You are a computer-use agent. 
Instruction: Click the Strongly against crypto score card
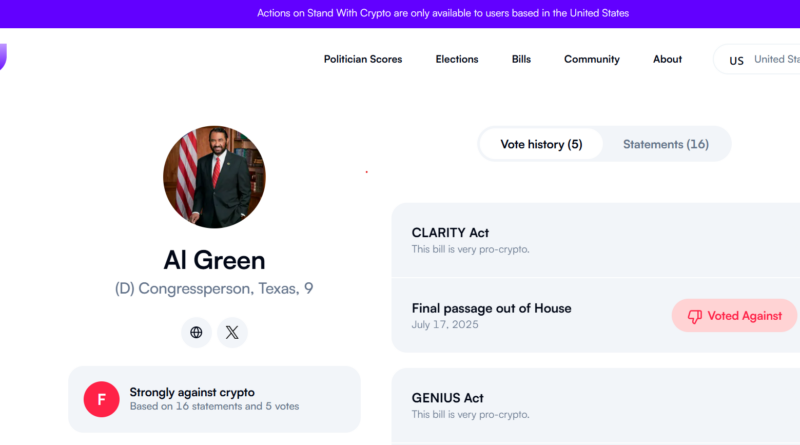[214, 399]
